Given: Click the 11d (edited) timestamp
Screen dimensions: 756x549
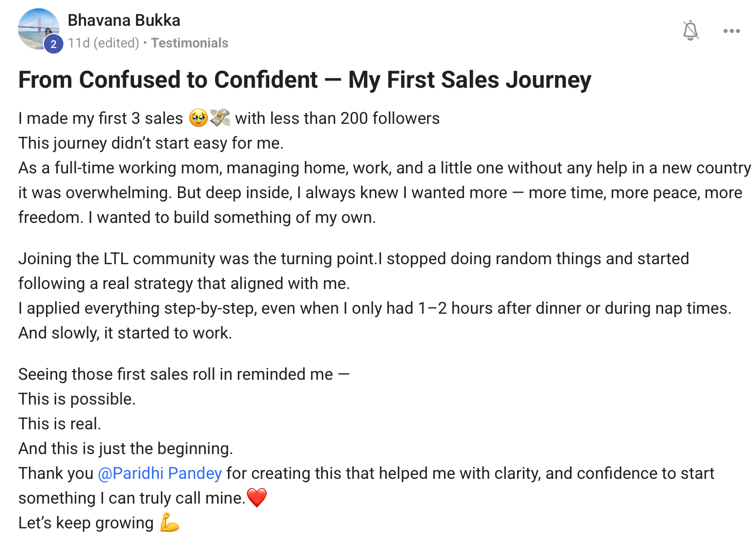Looking at the screenshot, I should 103,43.
